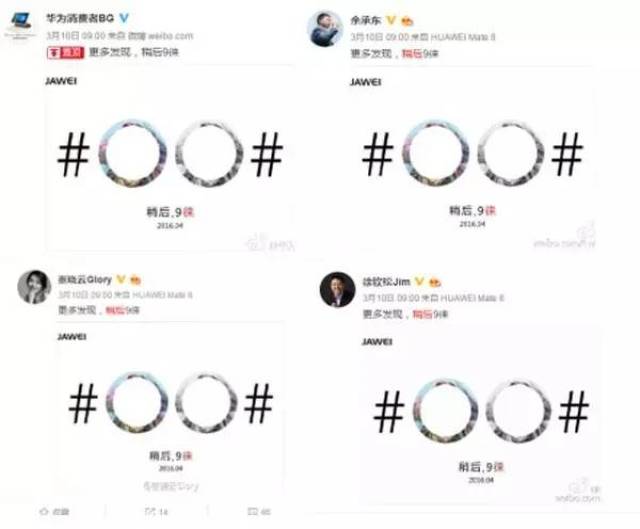Open the red hashtag link in Jim's post
The width and height of the screenshot is (640, 529).
click(422, 314)
